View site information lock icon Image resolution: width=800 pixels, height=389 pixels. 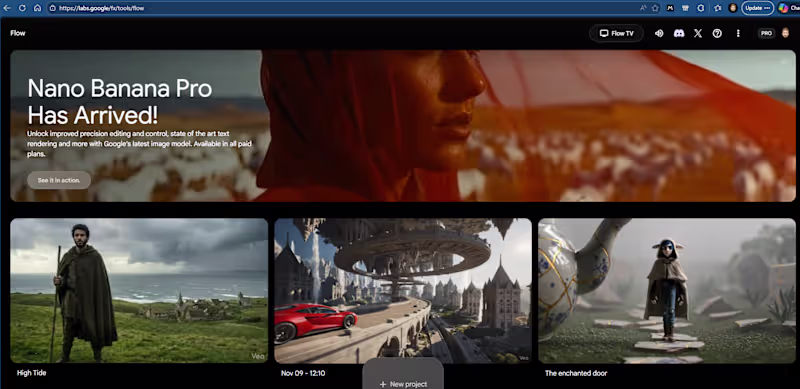[53, 8]
